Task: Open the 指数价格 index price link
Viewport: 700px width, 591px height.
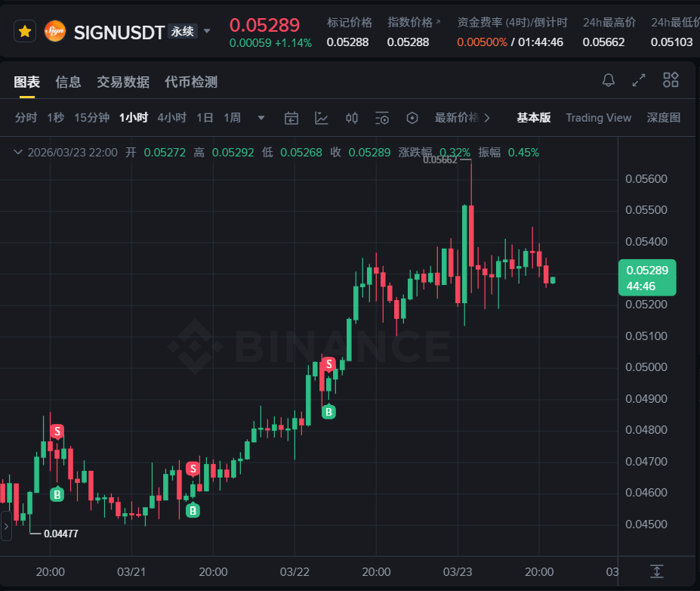Action: (414, 23)
